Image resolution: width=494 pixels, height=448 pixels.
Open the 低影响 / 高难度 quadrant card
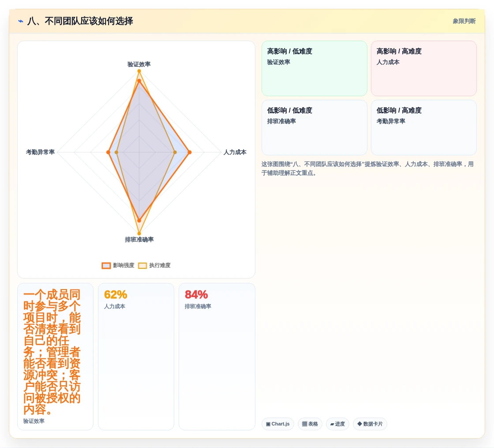click(424, 128)
